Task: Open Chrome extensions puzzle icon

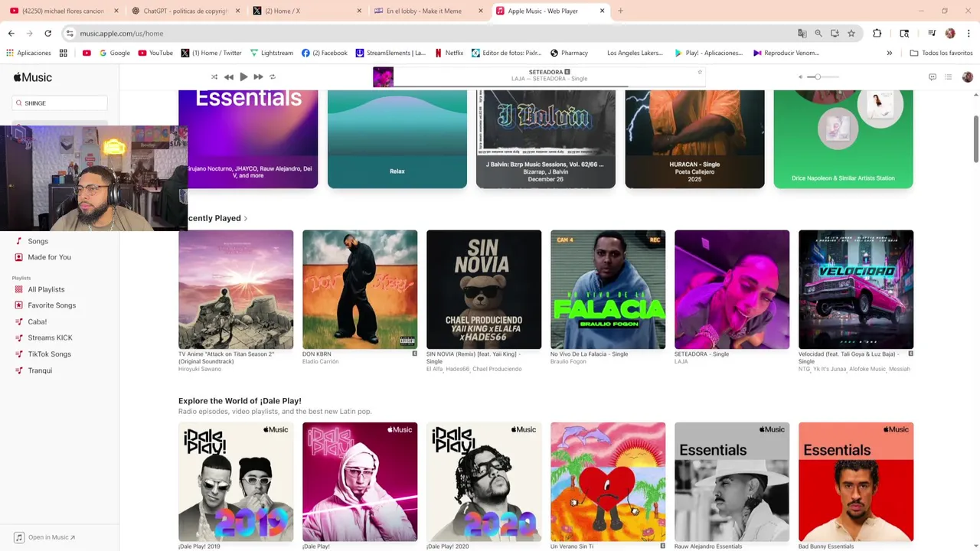Action: [x=877, y=33]
